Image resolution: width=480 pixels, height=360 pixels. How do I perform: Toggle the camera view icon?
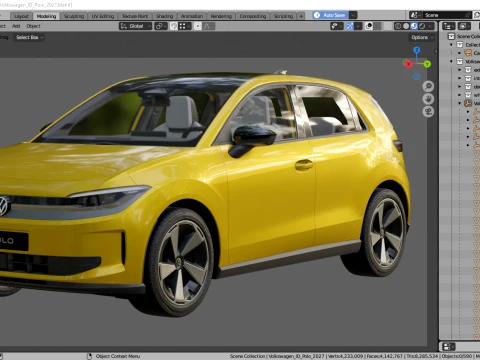(428, 111)
